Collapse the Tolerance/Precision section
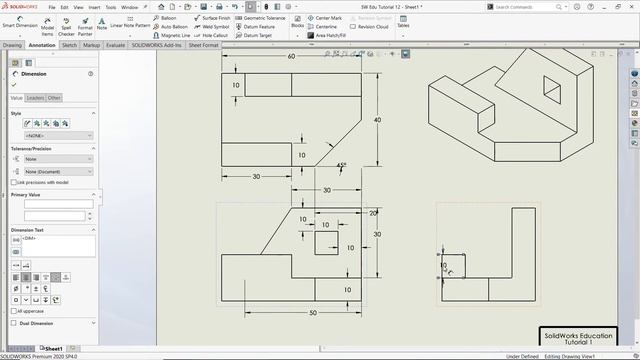Screen dimensions: 640x360 click(93, 149)
